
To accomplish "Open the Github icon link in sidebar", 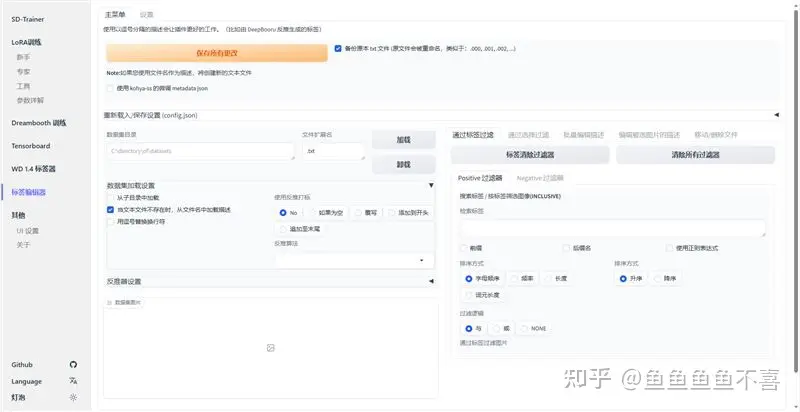I will pos(73,364).
